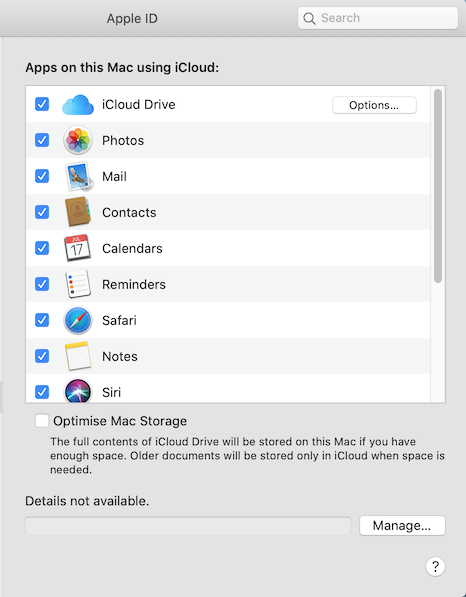Image resolution: width=466 pixels, height=597 pixels.
Task: Uncheck the iCloud Drive checkbox
Action: click(42, 104)
